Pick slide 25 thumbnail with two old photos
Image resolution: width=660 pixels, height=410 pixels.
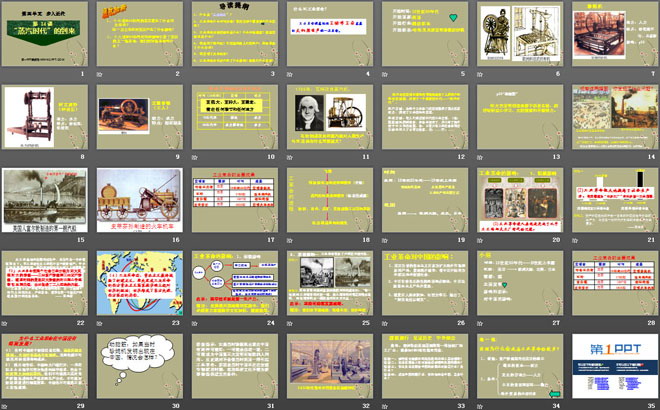[330, 283]
